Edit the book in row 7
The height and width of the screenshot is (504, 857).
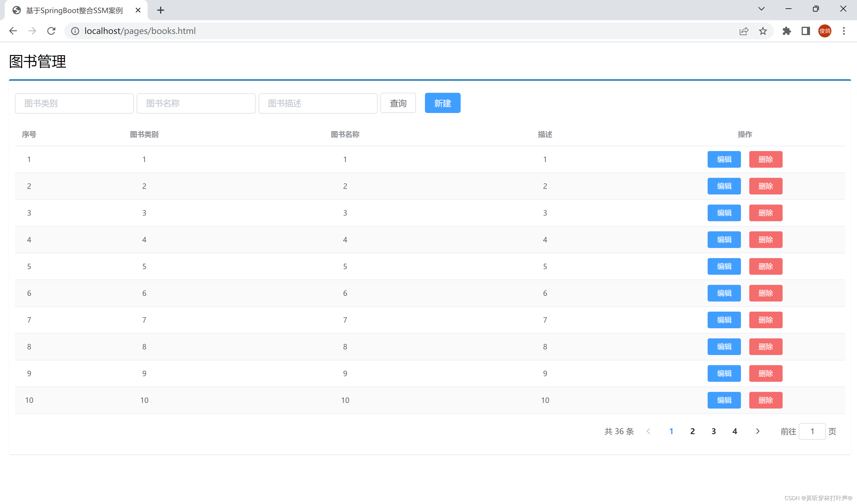click(724, 320)
